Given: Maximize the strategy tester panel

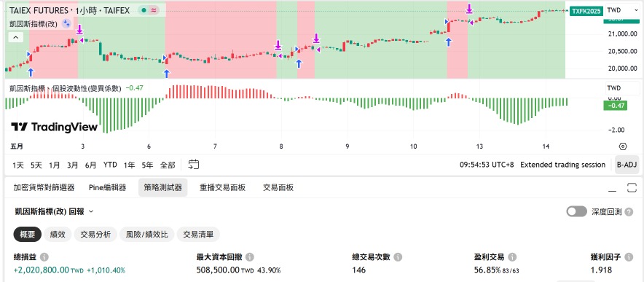Looking at the screenshot, I should [632, 188].
